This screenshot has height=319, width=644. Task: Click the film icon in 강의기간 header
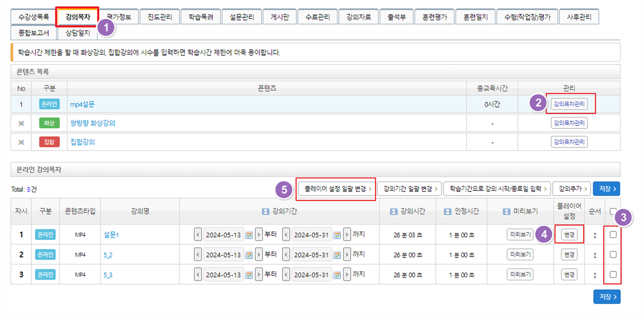[x=265, y=211]
